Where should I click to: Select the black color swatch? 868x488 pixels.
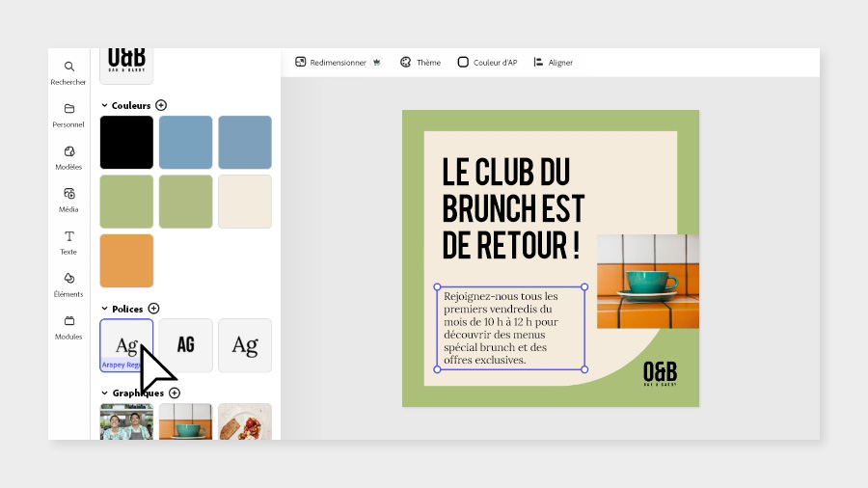coord(126,142)
